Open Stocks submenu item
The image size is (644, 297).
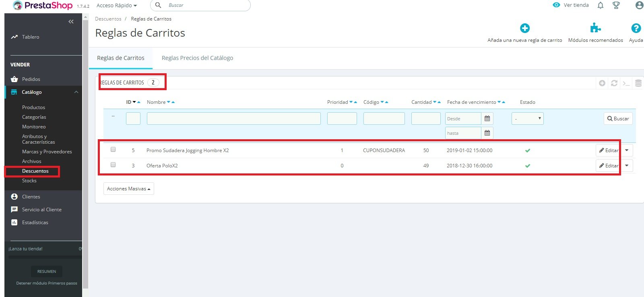click(29, 181)
